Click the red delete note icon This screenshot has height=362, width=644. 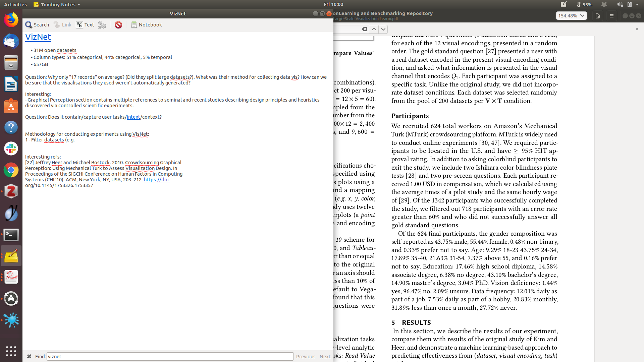pos(118,25)
